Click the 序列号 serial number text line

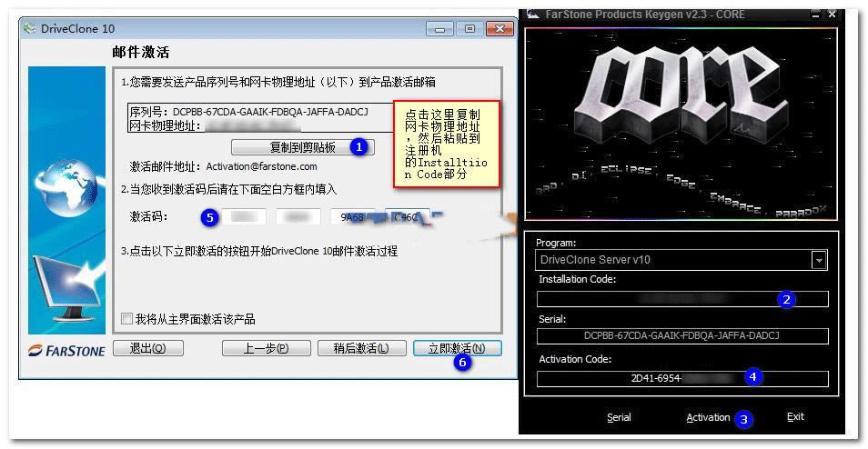click(249, 111)
